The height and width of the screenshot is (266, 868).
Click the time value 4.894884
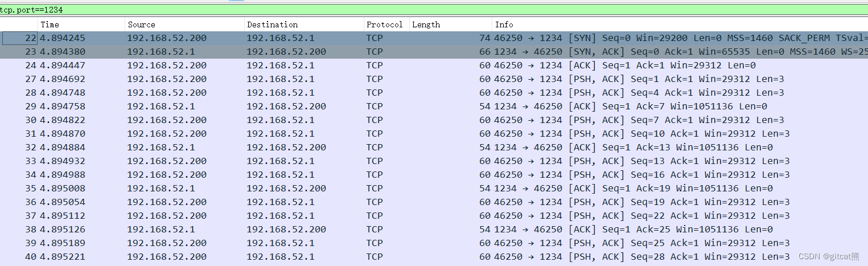tap(63, 148)
